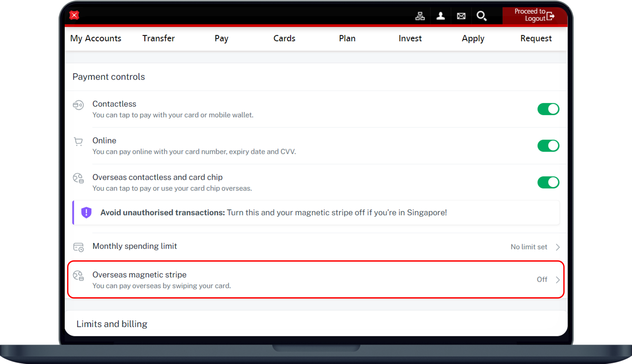Turn off the Contactless toggle
632x364 pixels.
pos(548,109)
